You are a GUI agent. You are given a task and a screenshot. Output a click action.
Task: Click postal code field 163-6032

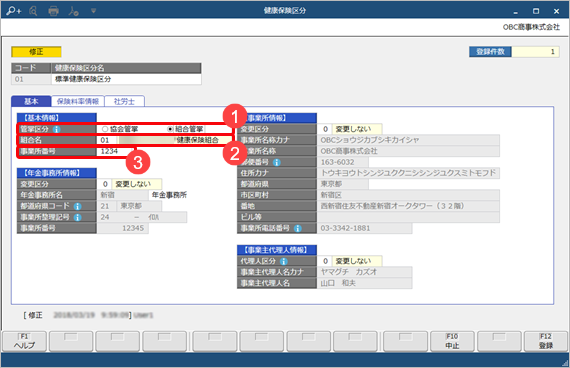pyautogui.click(x=342, y=162)
